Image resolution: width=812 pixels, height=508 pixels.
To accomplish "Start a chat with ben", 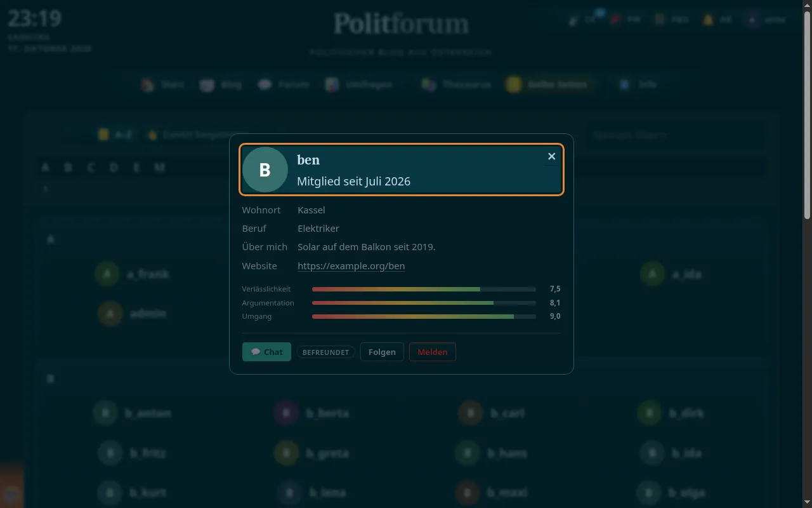I will 266,352.
